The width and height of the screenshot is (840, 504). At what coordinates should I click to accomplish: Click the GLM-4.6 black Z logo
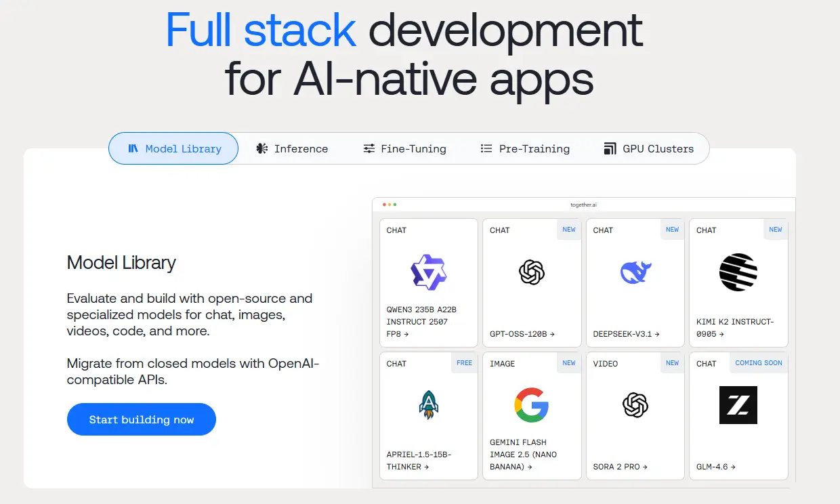pos(738,405)
